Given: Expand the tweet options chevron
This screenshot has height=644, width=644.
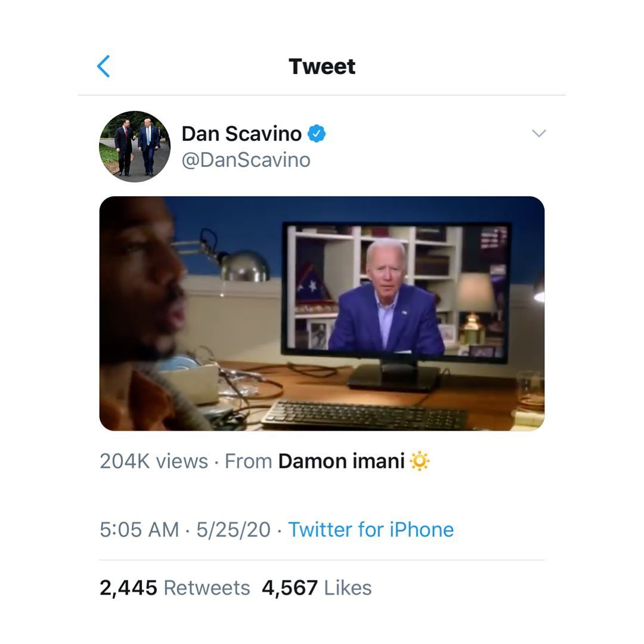Looking at the screenshot, I should tap(538, 134).
